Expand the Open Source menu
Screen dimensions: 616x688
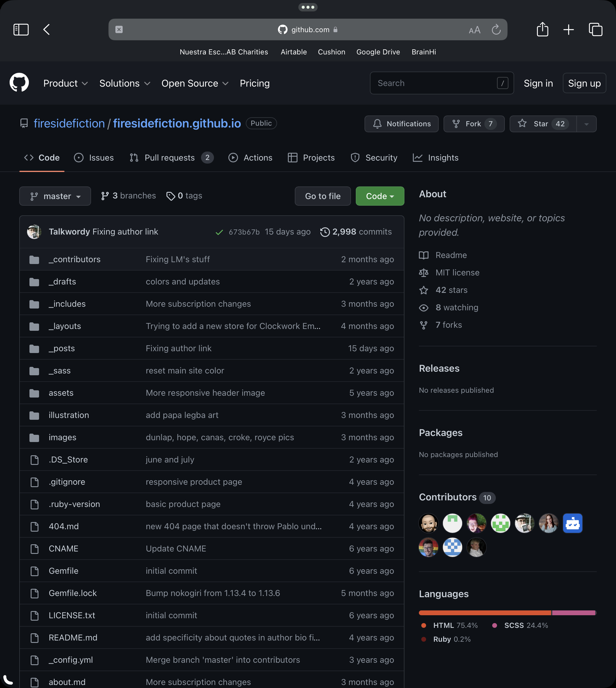click(x=195, y=83)
